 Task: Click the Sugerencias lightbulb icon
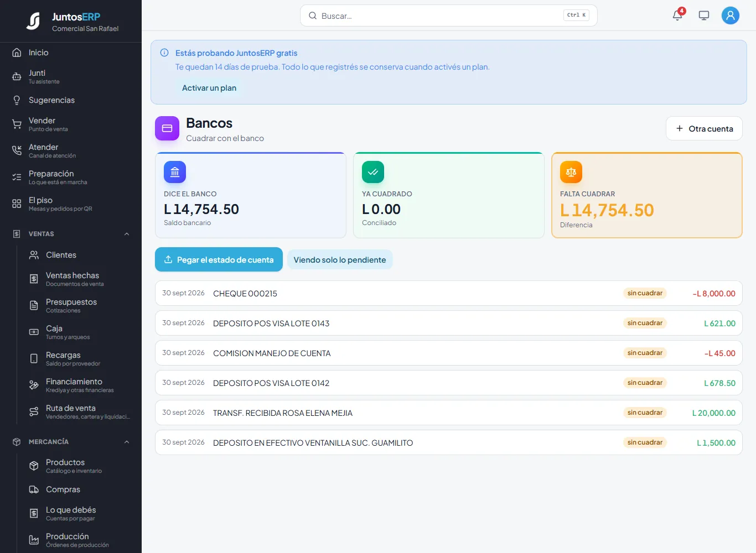tap(17, 100)
